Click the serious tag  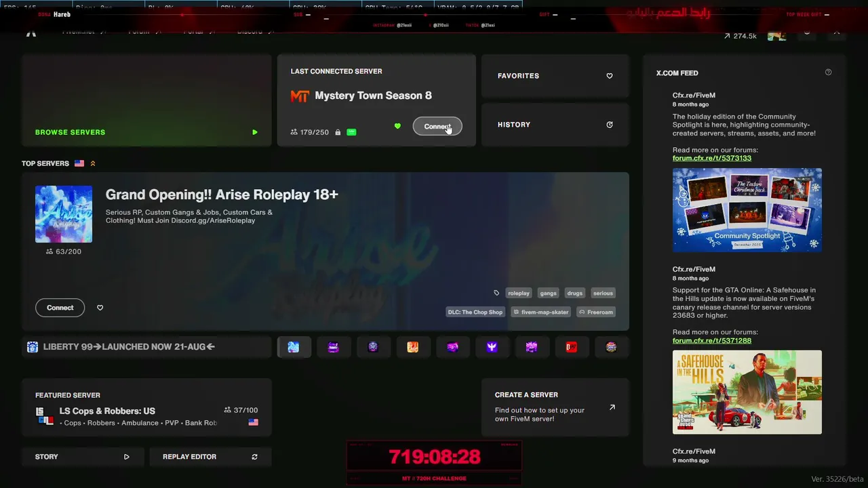click(x=603, y=293)
